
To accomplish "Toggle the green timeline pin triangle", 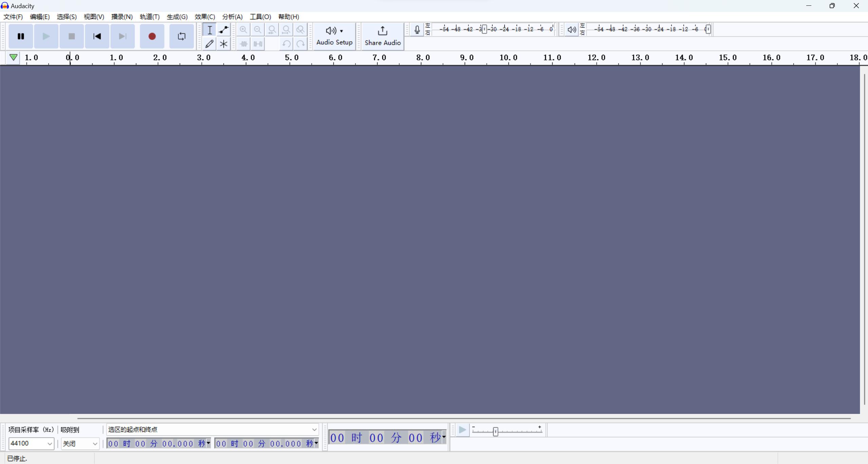I will (13, 57).
